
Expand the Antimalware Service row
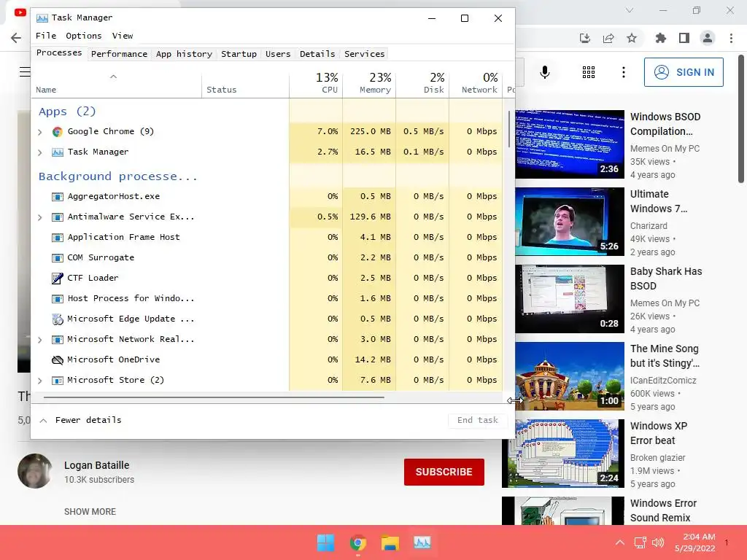[x=40, y=217]
